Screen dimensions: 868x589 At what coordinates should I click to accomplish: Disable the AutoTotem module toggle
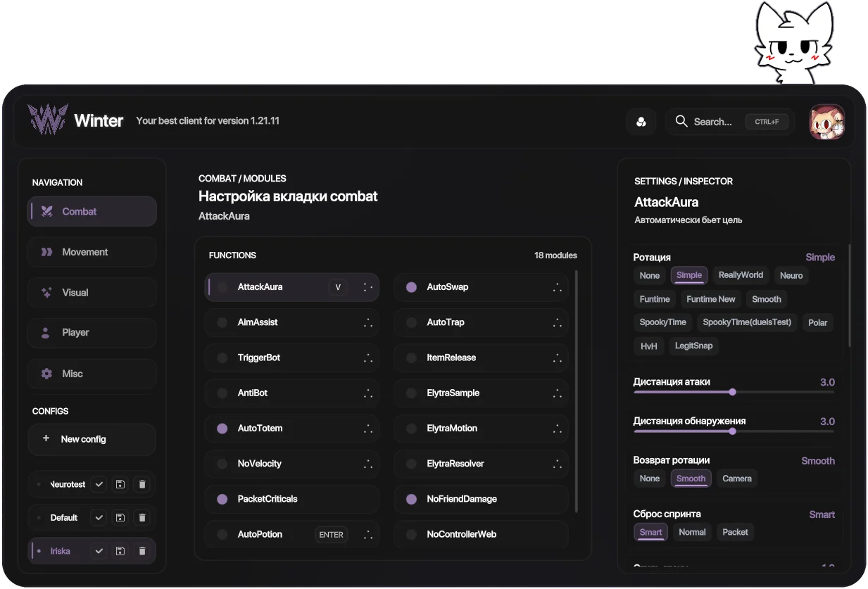coord(222,428)
